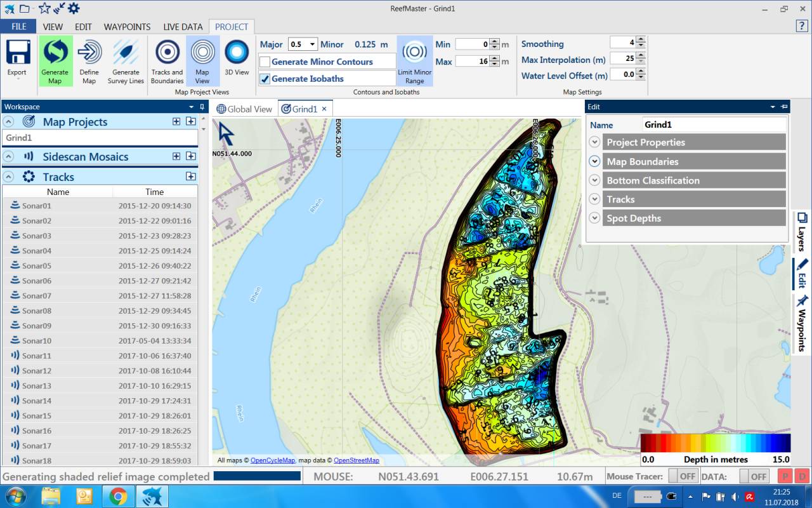Expand the Project Properties section
Screen dimensions: 812x508
click(x=594, y=142)
